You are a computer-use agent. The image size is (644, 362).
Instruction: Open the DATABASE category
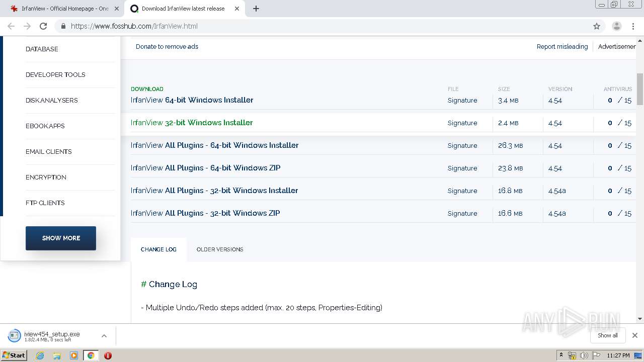tap(42, 49)
